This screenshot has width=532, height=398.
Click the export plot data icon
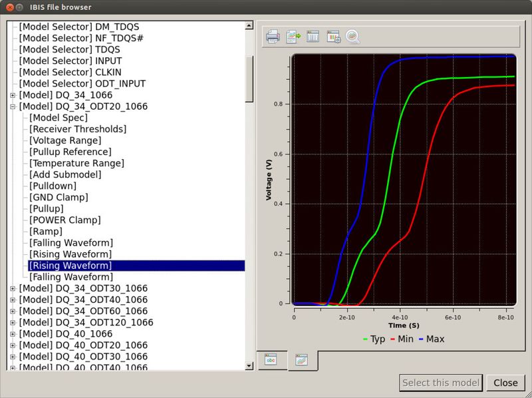(x=293, y=37)
